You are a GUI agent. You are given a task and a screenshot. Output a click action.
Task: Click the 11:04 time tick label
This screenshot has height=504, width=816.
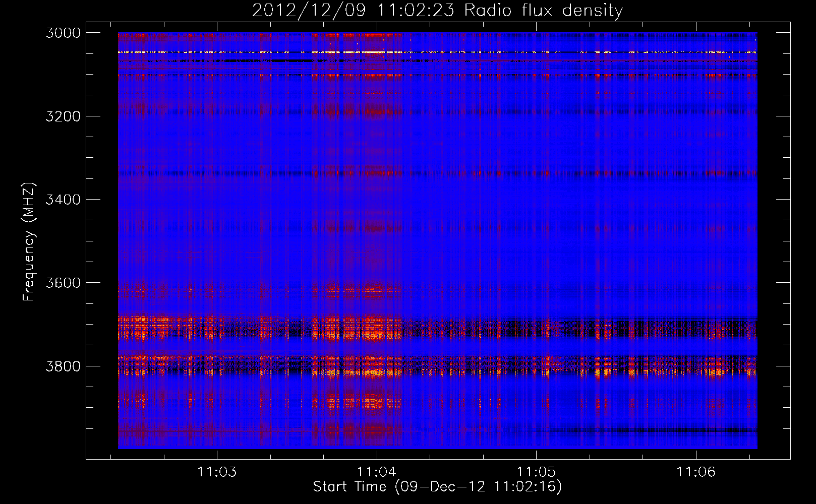377,472
